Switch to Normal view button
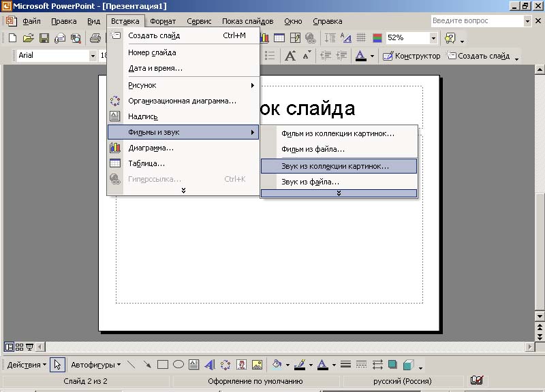The image size is (545, 392). point(9,346)
